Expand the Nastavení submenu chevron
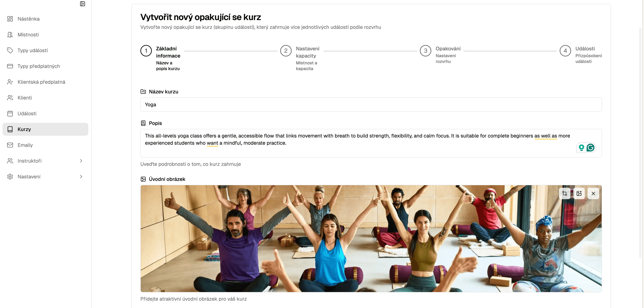This screenshot has width=644, height=308. (x=81, y=177)
